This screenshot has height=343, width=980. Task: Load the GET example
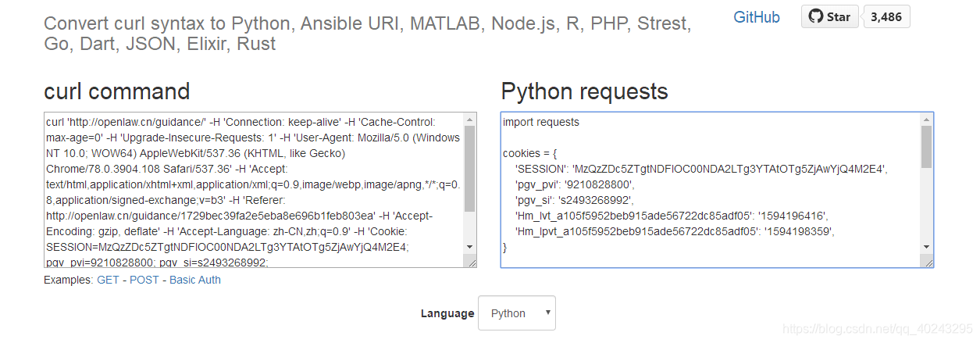pyautogui.click(x=108, y=280)
